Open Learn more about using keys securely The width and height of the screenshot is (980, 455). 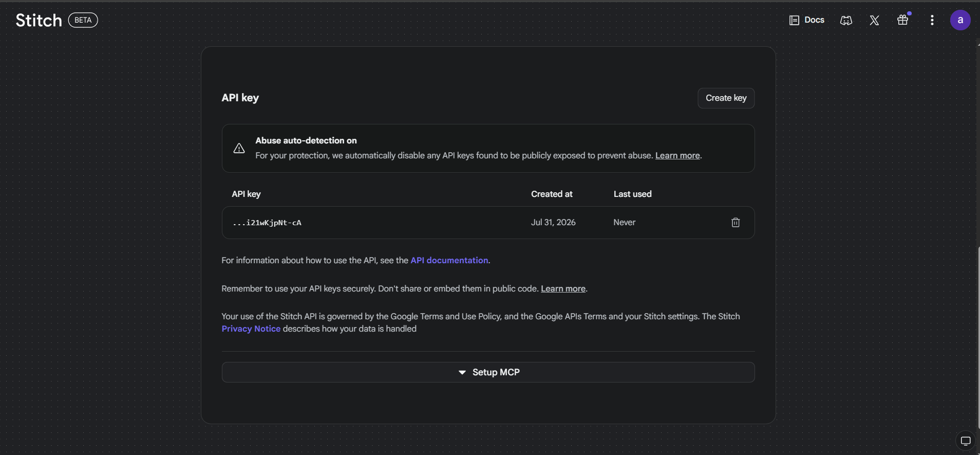coord(563,288)
